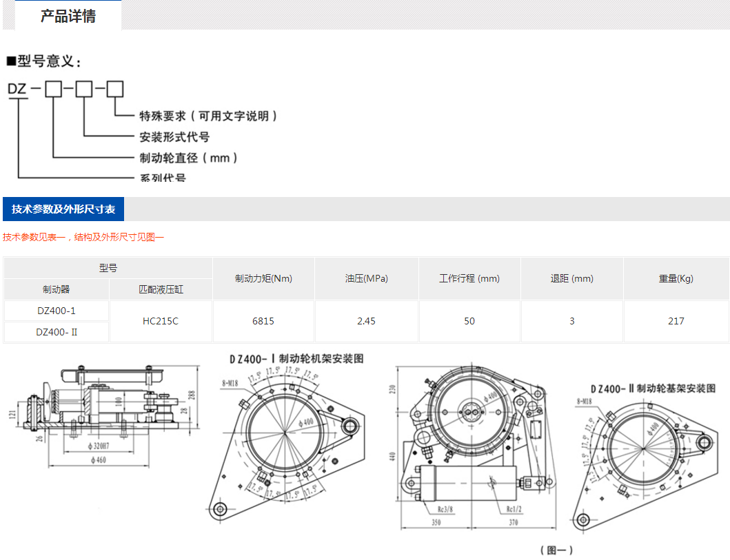
Task: Select the 技术参数及外形尺寸表 section header
Action: 63,209
